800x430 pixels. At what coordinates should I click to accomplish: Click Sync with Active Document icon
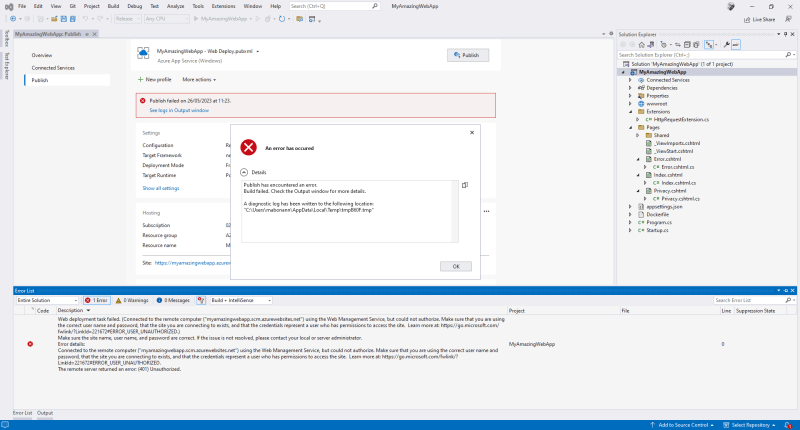(678, 45)
